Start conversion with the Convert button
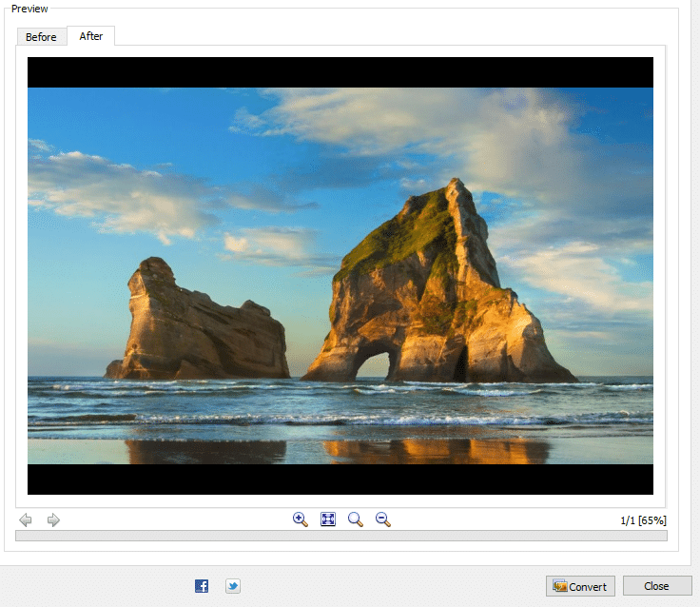 point(580,586)
